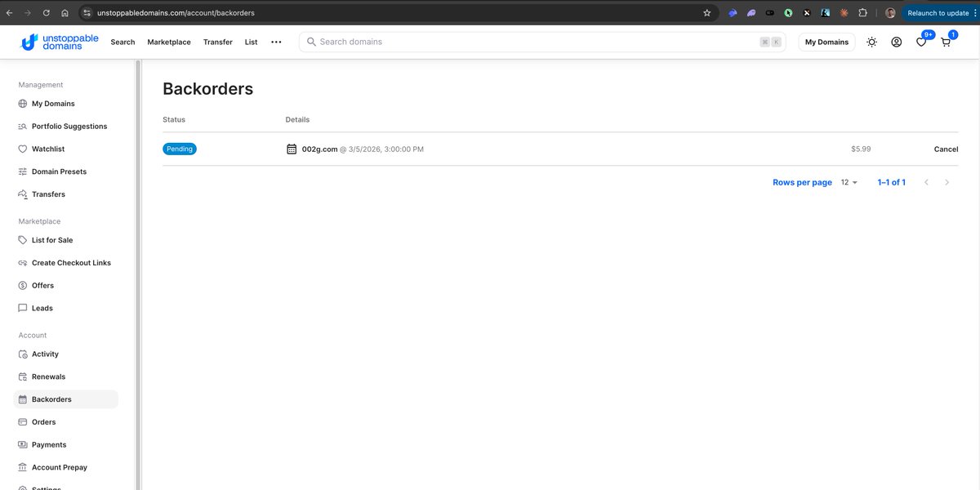Click the Backorders calendar icon in sidebar

pos(23,399)
